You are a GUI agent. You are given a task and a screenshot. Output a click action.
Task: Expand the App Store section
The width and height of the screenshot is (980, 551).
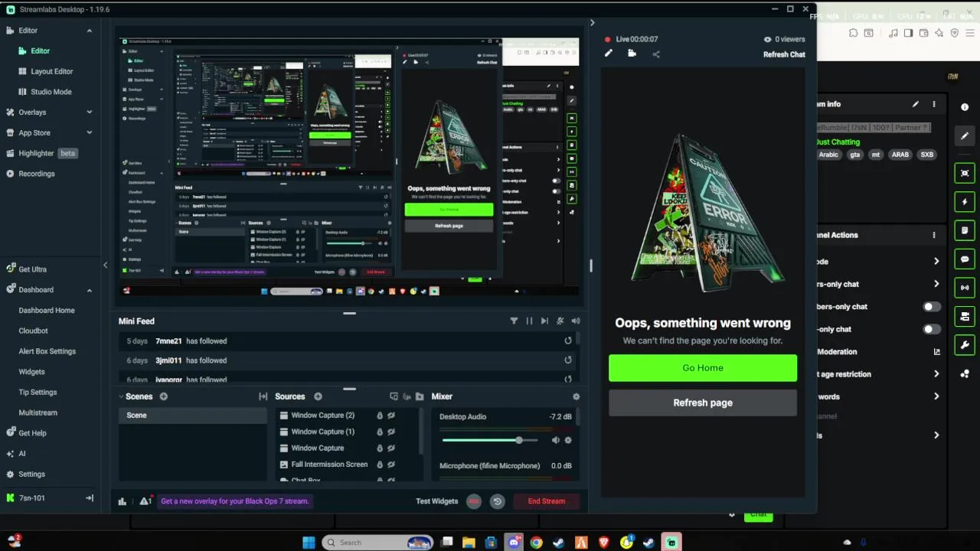tap(89, 133)
